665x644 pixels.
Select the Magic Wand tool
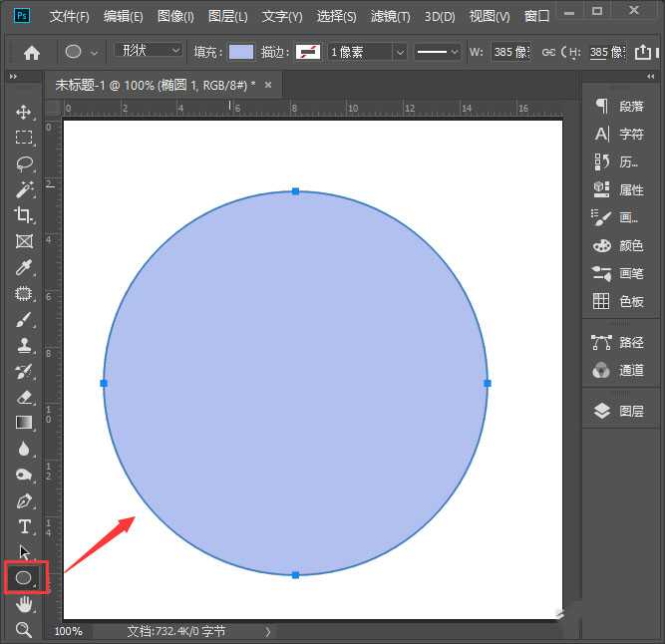click(x=24, y=189)
